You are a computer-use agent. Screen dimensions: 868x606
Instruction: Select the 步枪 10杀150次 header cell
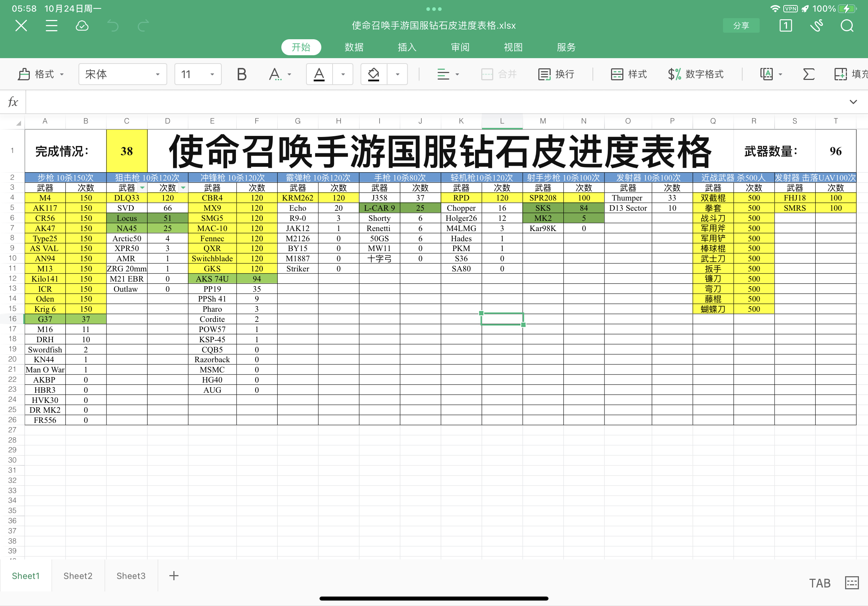(x=65, y=178)
